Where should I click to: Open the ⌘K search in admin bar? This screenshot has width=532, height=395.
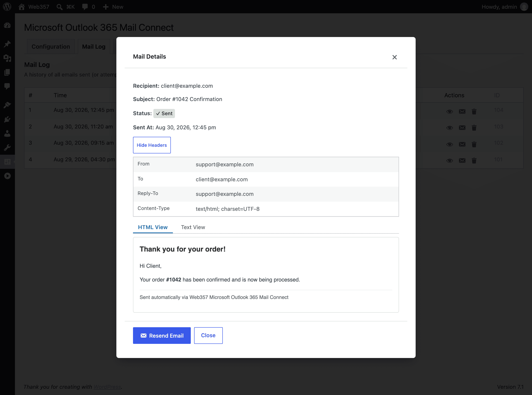pyautogui.click(x=66, y=7)
